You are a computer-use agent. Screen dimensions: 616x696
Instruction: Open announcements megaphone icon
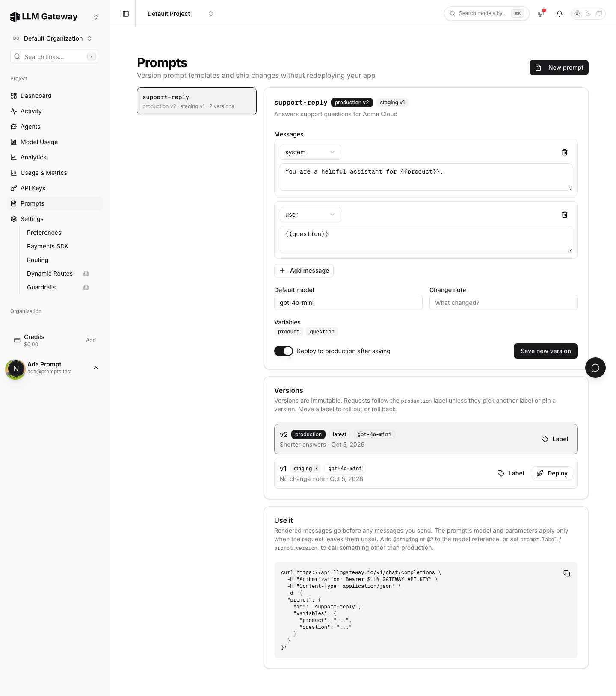coord(541,14)
